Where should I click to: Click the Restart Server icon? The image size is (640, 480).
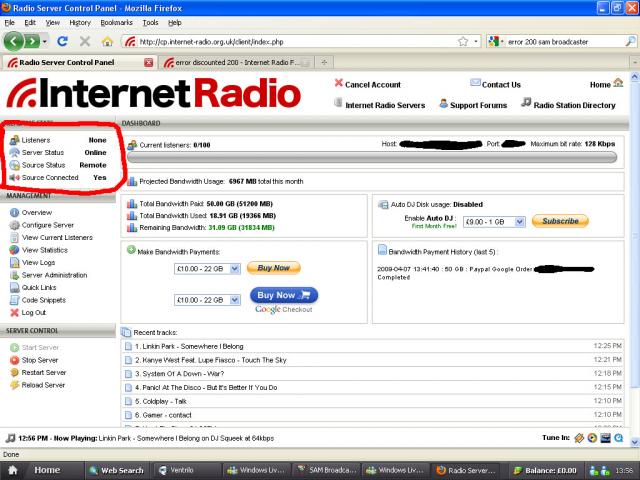pyautogui.click(x=13, y=372)
